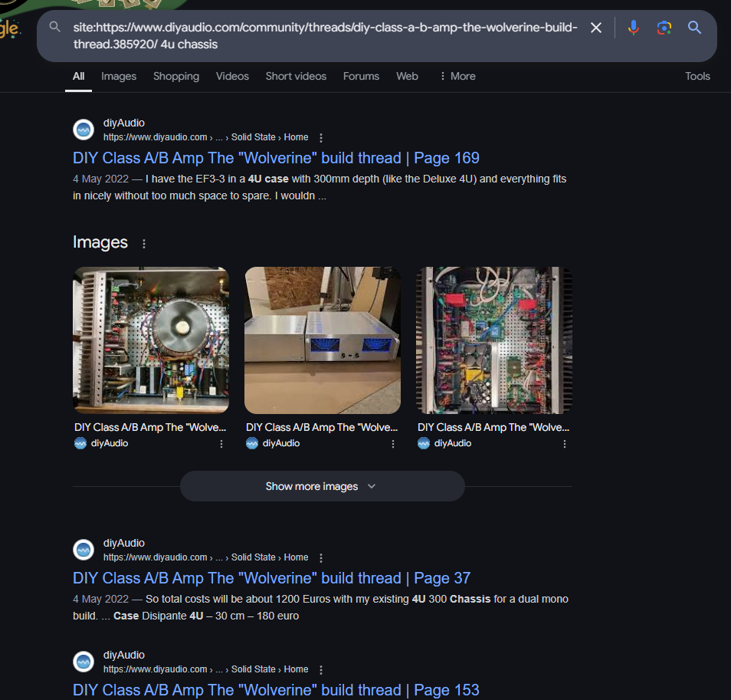This screenshot has height=700, width=731.
Task: Expand the More search filters menu
Action: 457,76
